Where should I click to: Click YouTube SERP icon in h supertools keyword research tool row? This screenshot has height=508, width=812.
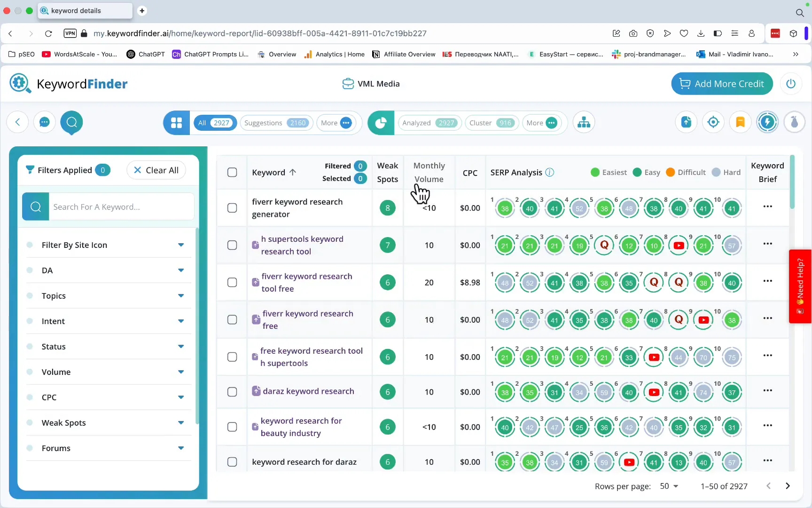coord(679,246)
